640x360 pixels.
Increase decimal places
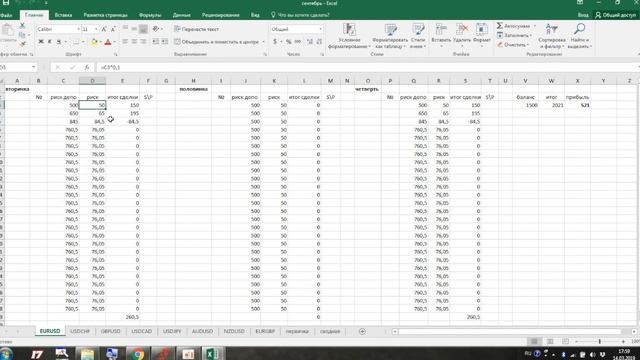pos(310,42)
